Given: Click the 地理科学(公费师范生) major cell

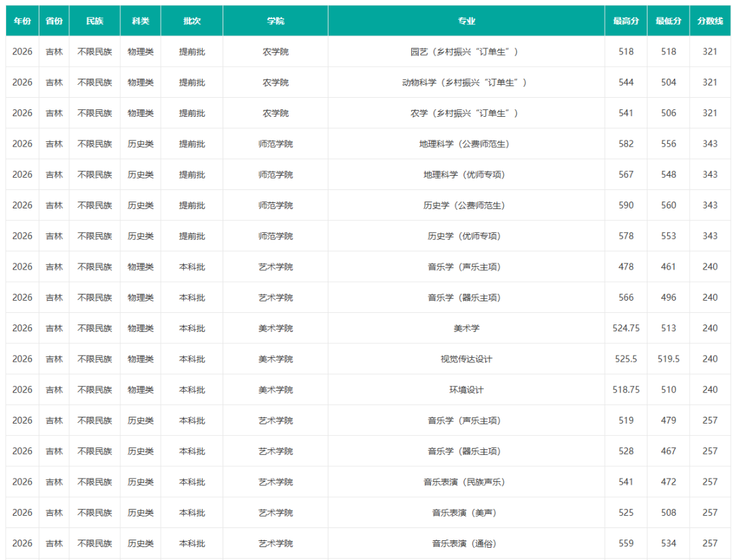Looking at the screenshot, I should (x=466, y=144).
